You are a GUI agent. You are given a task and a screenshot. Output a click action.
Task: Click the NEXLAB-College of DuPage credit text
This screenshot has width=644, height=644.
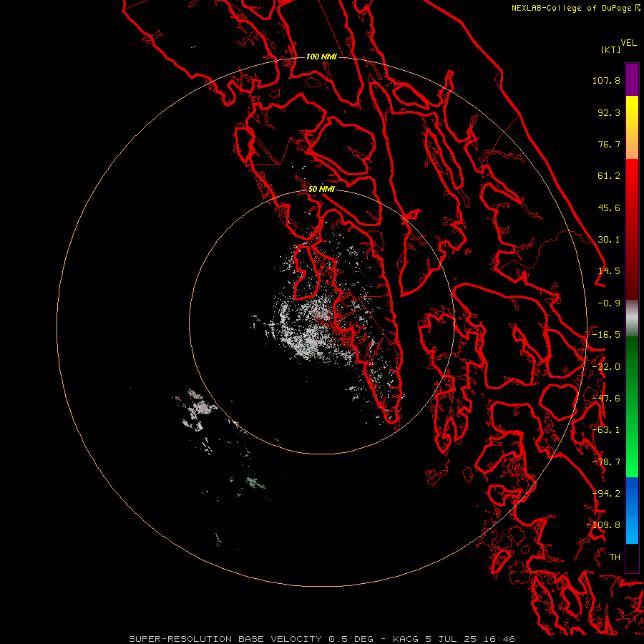(571, 8)
